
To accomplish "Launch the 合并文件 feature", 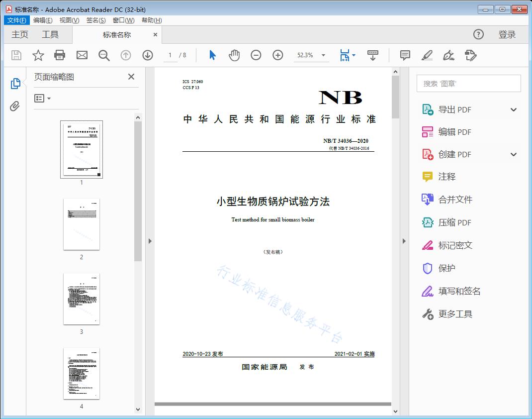I will click(453, 200).
